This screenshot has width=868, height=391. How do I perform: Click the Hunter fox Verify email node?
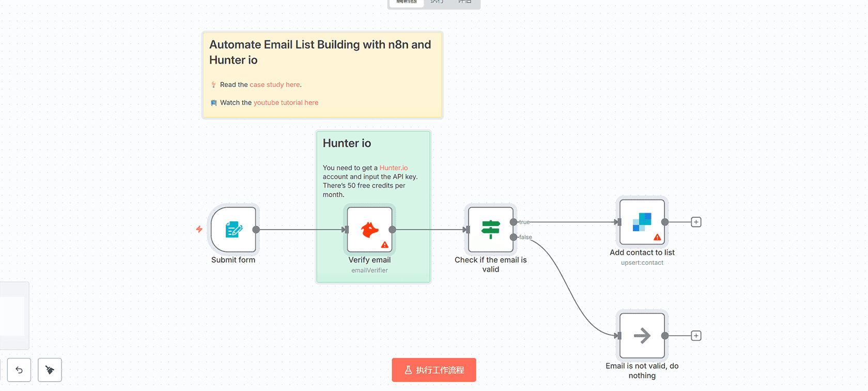[x=369, y=230]
